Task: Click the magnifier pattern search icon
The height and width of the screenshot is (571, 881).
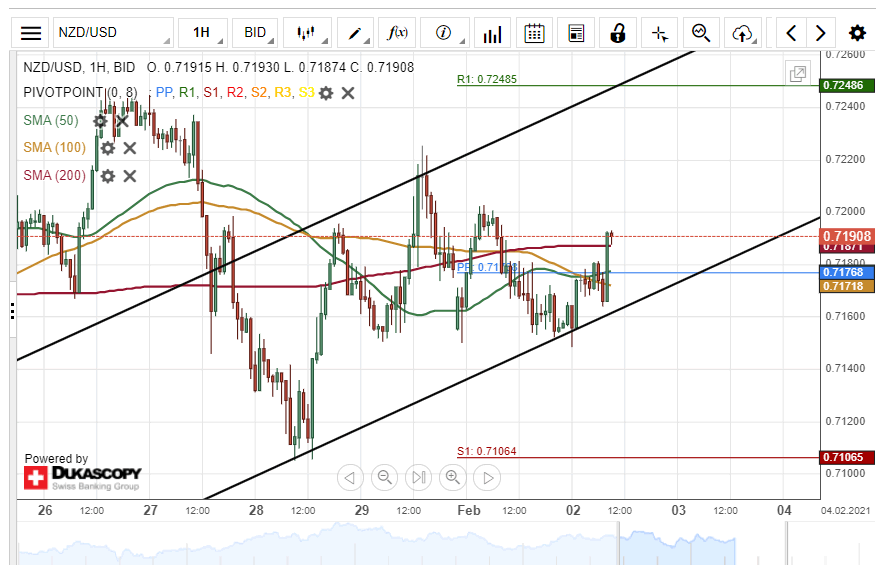Action: pyautogui.click(x=701, y=33)
